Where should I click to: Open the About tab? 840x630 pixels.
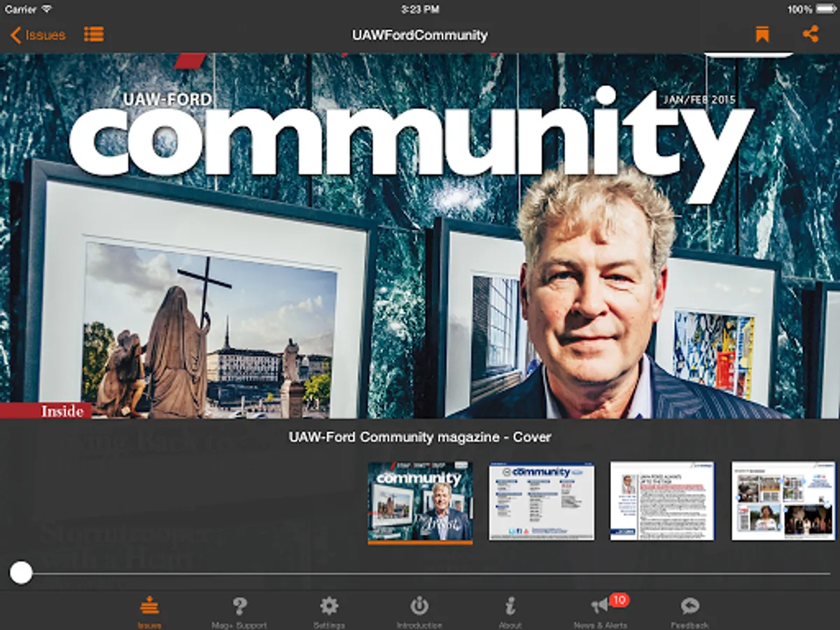[510, 613]
